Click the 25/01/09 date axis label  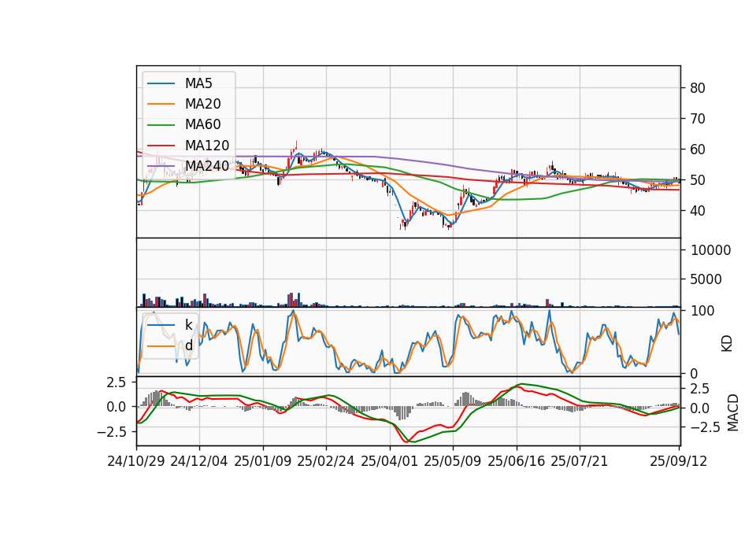pyautogui.click(x=263, y=461)
